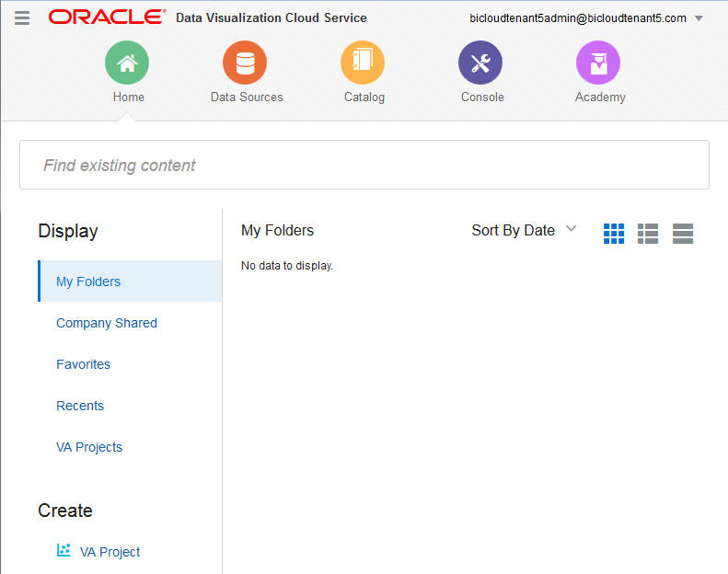728x574 pixels.
Task: Open the Catalog icon
Action: tap(363, 63)
